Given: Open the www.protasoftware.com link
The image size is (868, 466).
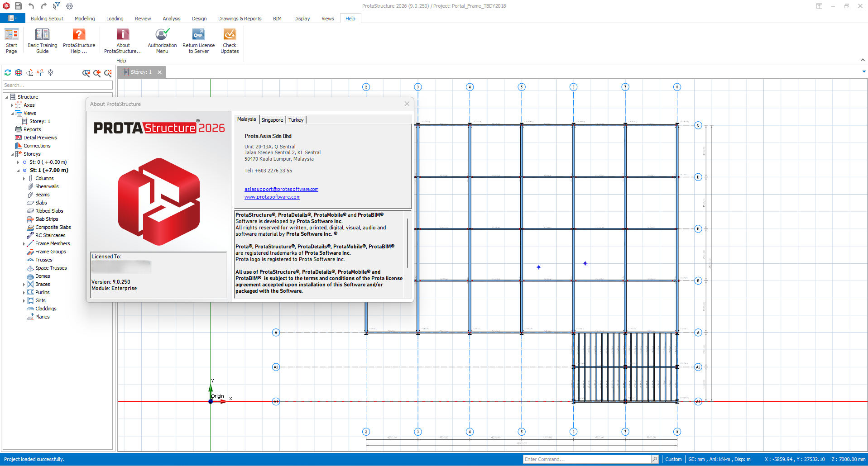Looking at the screenshot, I should tap(272, 197).
